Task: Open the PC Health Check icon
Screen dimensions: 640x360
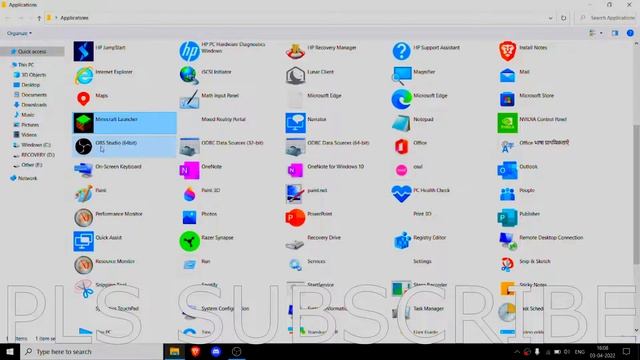Action: click(x=401, y=194)
